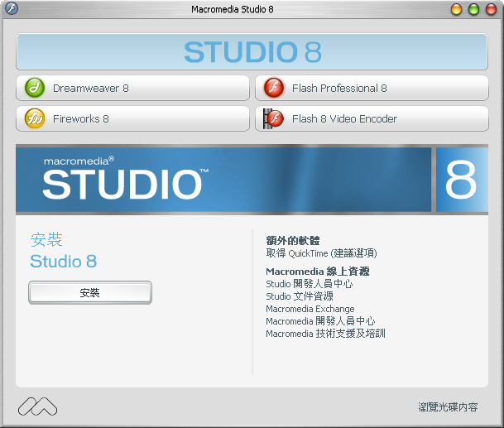Viewport: 504px width, 428px height.
Task: Click the Macromedia 線上資源 heading text
Action: click(318, 272)
